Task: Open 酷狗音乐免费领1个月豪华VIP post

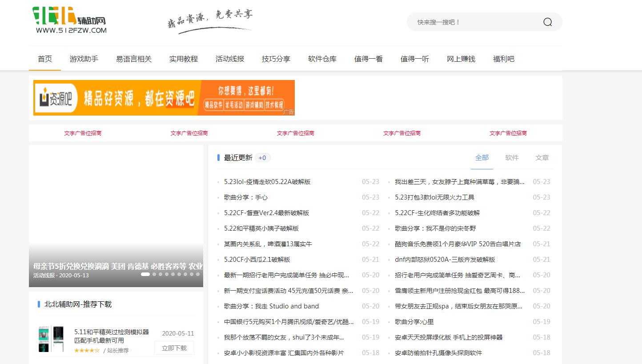Action: coord(458,244)
